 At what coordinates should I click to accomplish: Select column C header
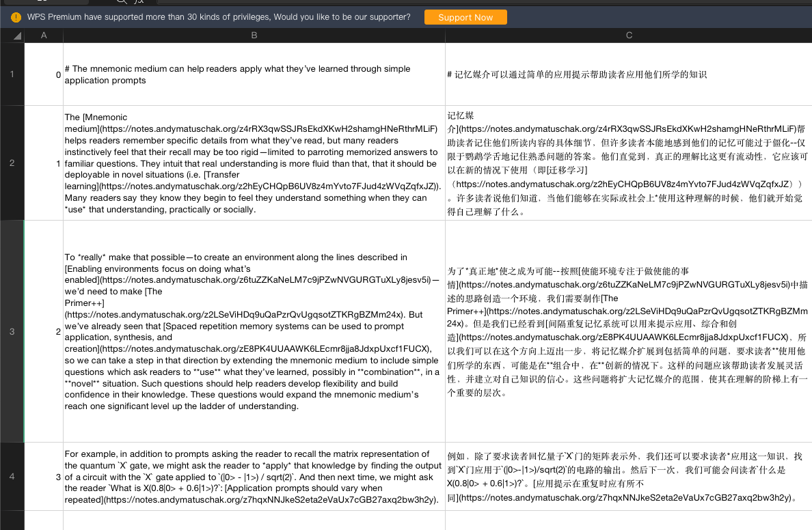[x=628, y=36]
